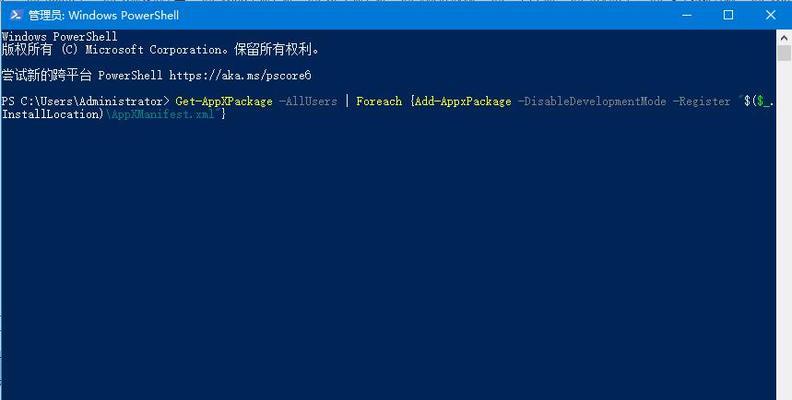The height and width of the screenshot is (400, 792).
Task: Open the PowerShell system menu icon
Action: 15,15
